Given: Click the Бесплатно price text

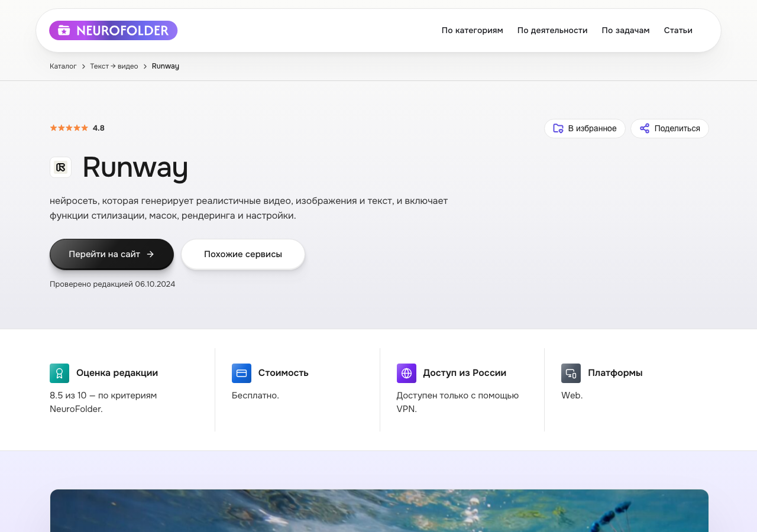Looking at the screenshot, I should [x=255, y=395].
